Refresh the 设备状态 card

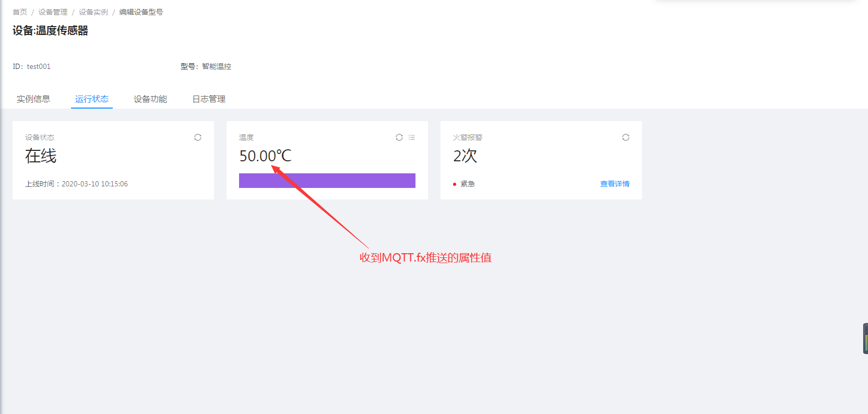point(198,137)
